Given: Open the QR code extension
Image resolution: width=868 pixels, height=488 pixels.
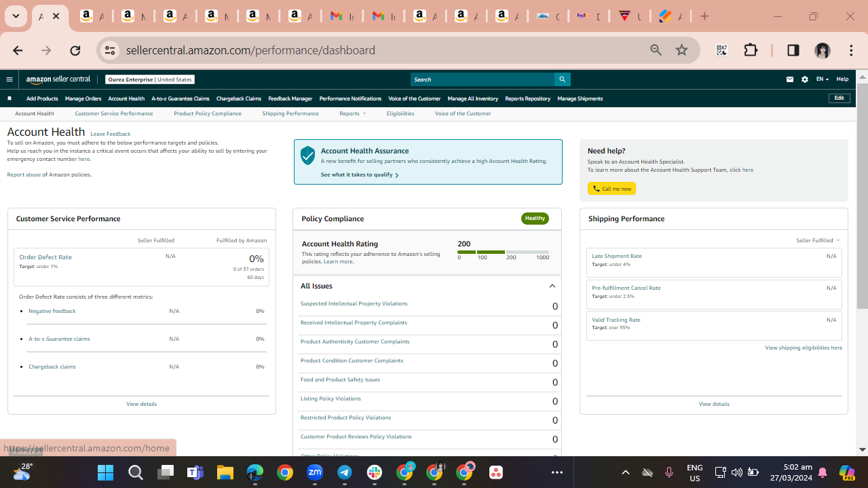Looking at the screenshot, I should [721, 50].
